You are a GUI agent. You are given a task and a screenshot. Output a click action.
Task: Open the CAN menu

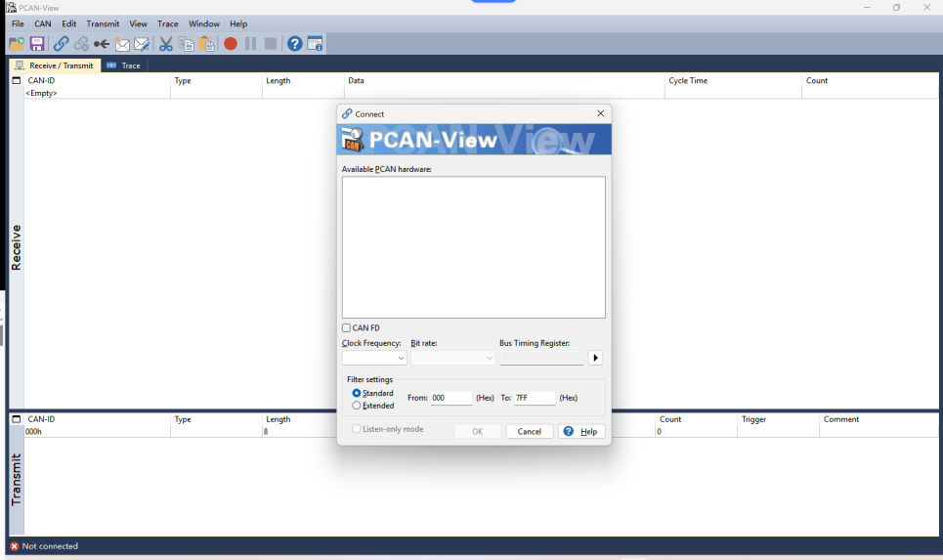point(43,23)
